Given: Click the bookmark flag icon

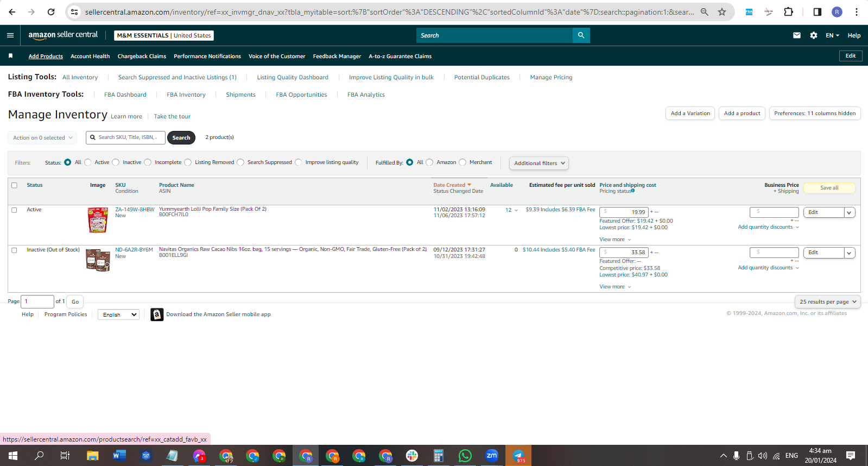Looking at the screenshot, I should [10, 56].
